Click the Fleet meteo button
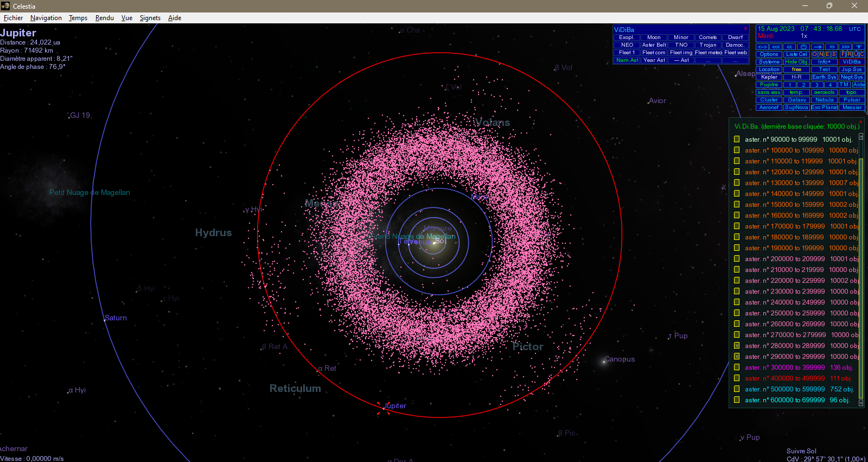868x462 pixels. 708,53
